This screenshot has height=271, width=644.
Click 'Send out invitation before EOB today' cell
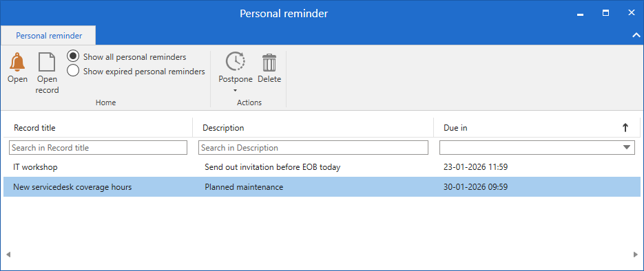click(x=273, y=167)
